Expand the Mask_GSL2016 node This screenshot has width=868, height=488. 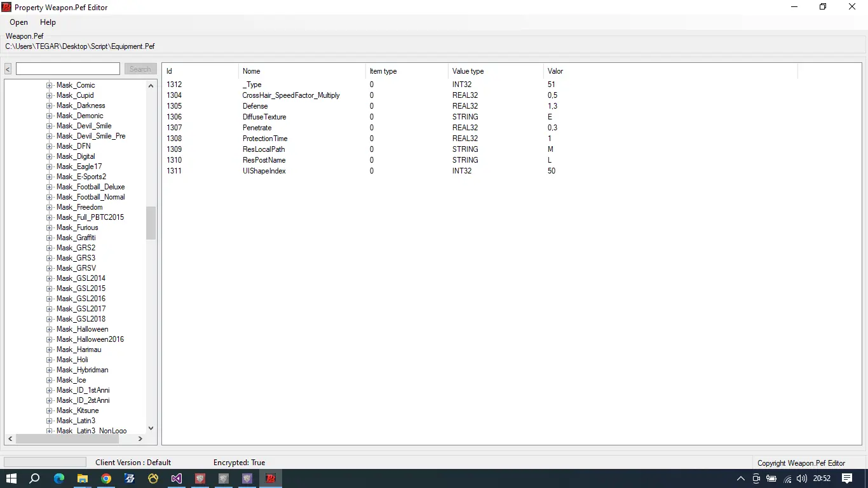click(x=50, y=299)
